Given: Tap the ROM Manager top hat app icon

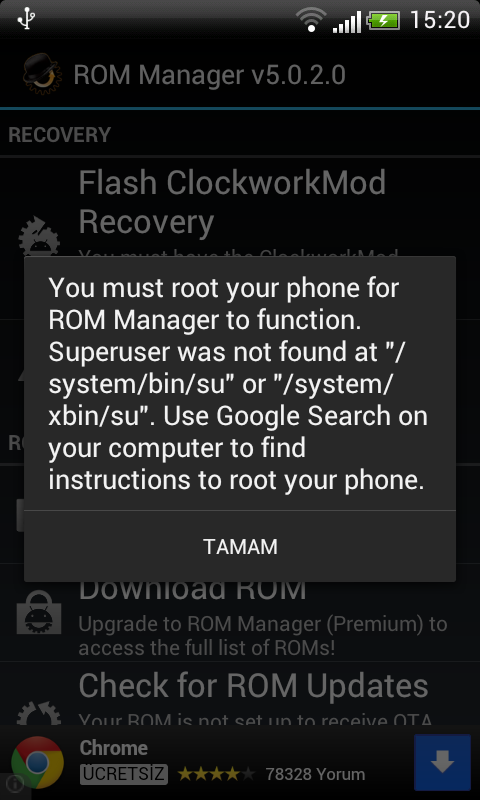Looking at the screenshot, I should (42, 74).
